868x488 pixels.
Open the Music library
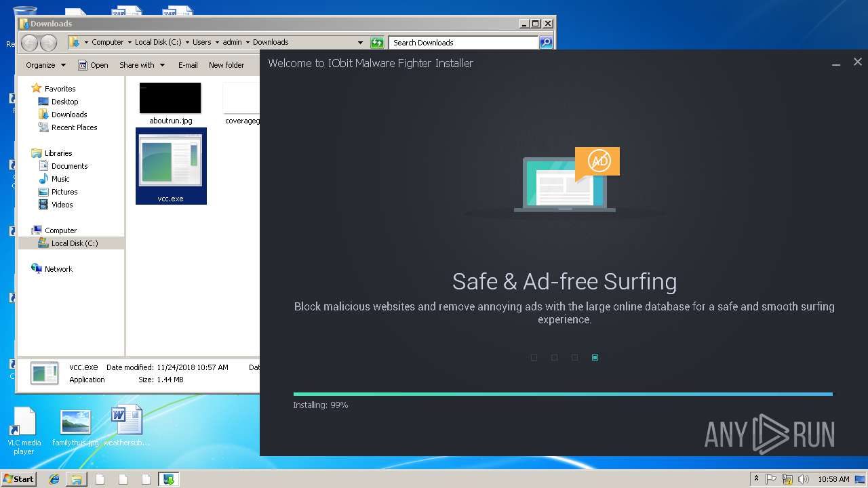tap(60, 179)
